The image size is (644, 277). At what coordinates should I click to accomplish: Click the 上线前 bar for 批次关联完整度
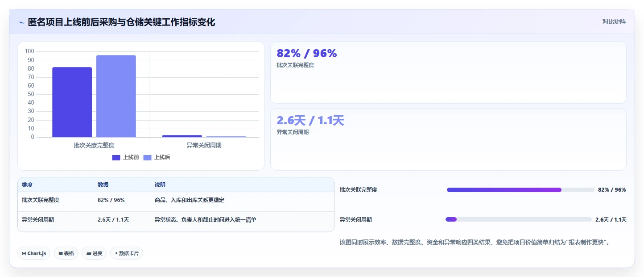[x=72, y=102]
